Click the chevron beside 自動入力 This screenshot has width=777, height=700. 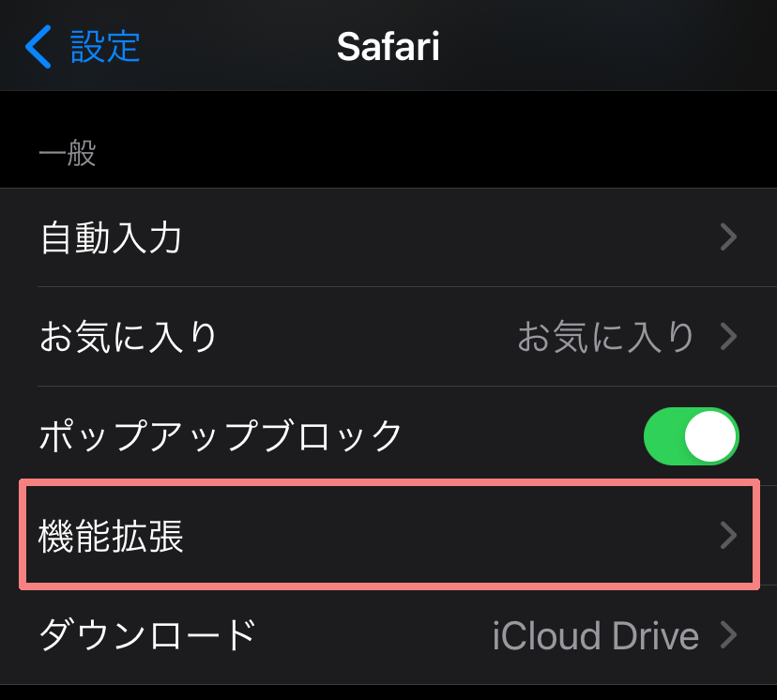(x=728, y=238)
